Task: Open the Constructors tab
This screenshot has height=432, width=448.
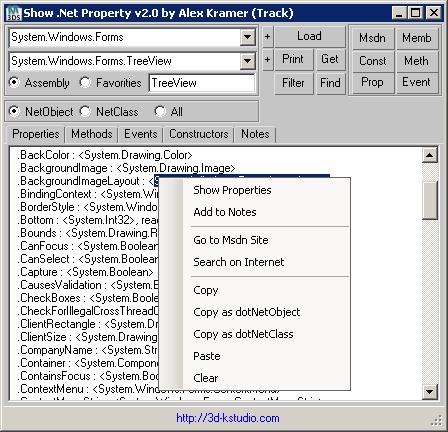Action: pos(199,134)
